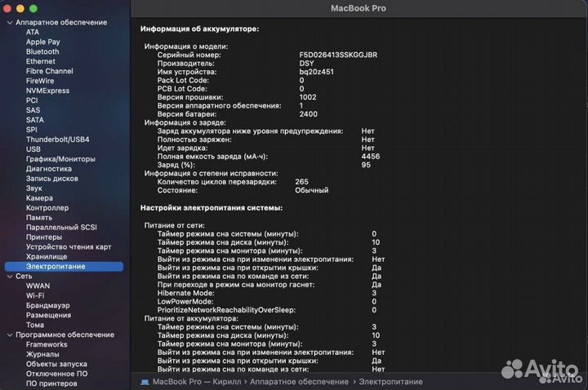Click the manufacturer value DSY

click(306, 64)
